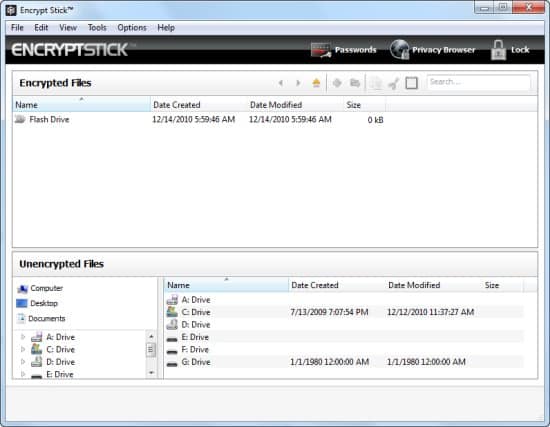The image size is (550, 427).
Task: Click the orange home/up arrow icon
Action: [316, 83]
